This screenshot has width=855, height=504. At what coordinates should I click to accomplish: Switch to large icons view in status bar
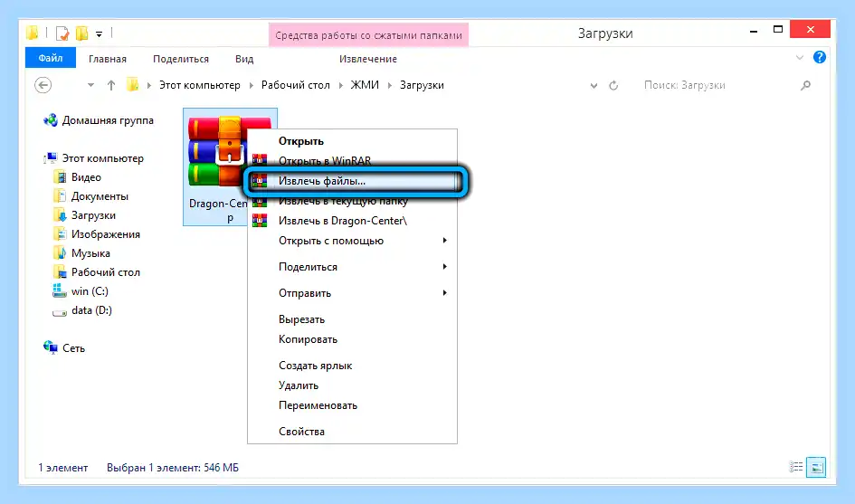(816, 467)
